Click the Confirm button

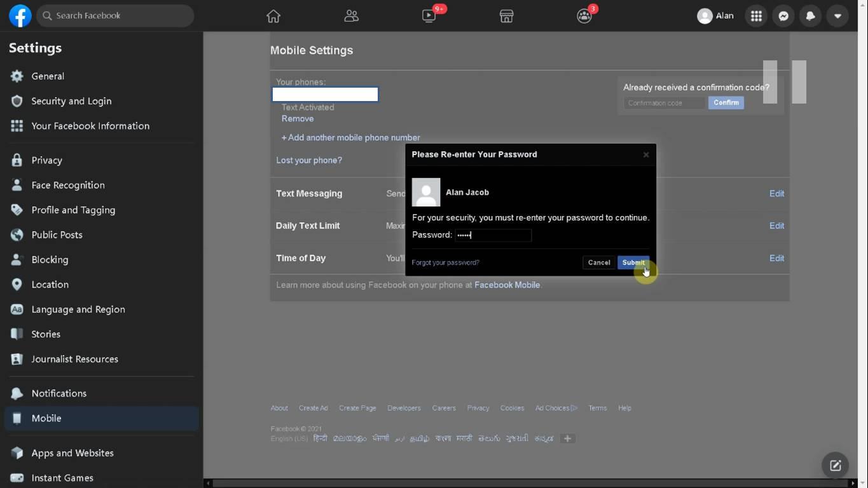(x=726, y=103)
